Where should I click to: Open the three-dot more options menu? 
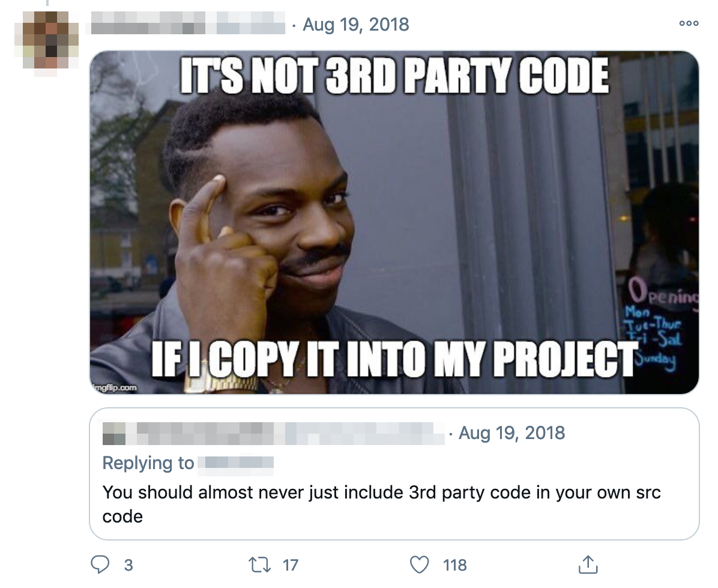click(x=689, y=23)
